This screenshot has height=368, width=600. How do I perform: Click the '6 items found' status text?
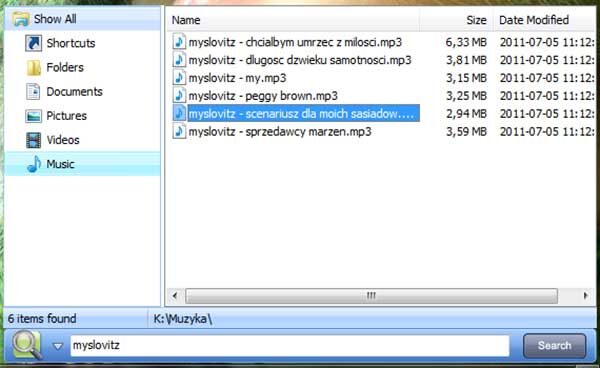42,318
